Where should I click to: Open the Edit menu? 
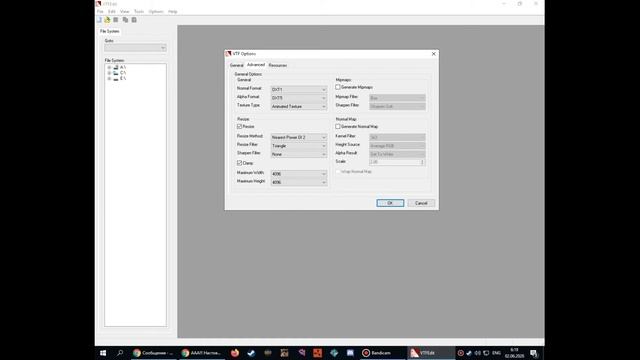click(112, 11)
